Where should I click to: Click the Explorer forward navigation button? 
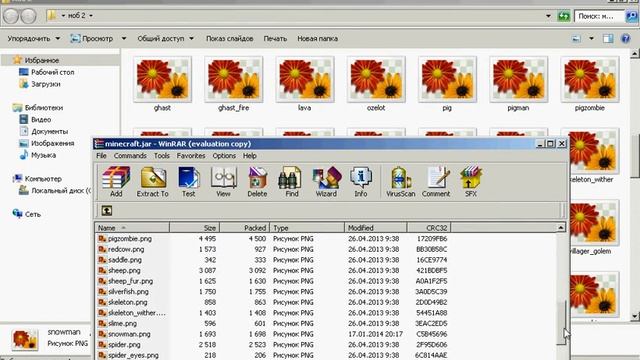pos(28,16)
